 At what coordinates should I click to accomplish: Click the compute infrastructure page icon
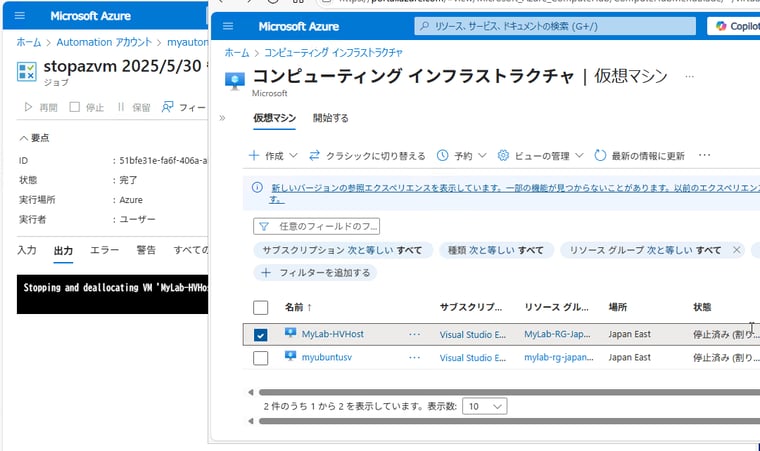coord(235,81)
